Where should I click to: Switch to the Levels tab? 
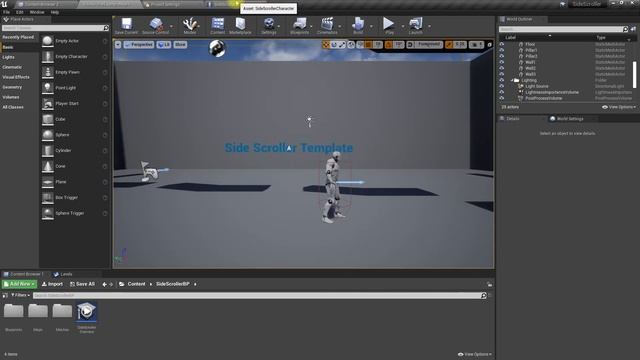63,274
